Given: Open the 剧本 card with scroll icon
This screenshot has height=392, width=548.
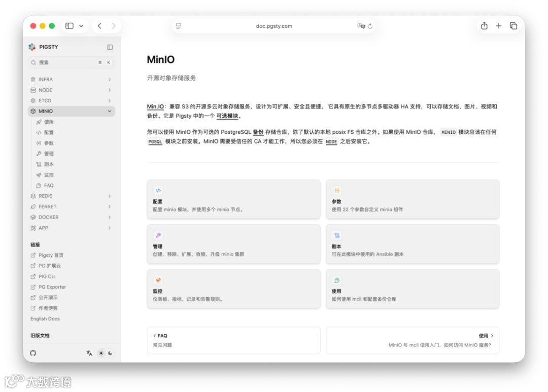Looking at the screenshot, I should pyautogui.click(x=413, y=244).
